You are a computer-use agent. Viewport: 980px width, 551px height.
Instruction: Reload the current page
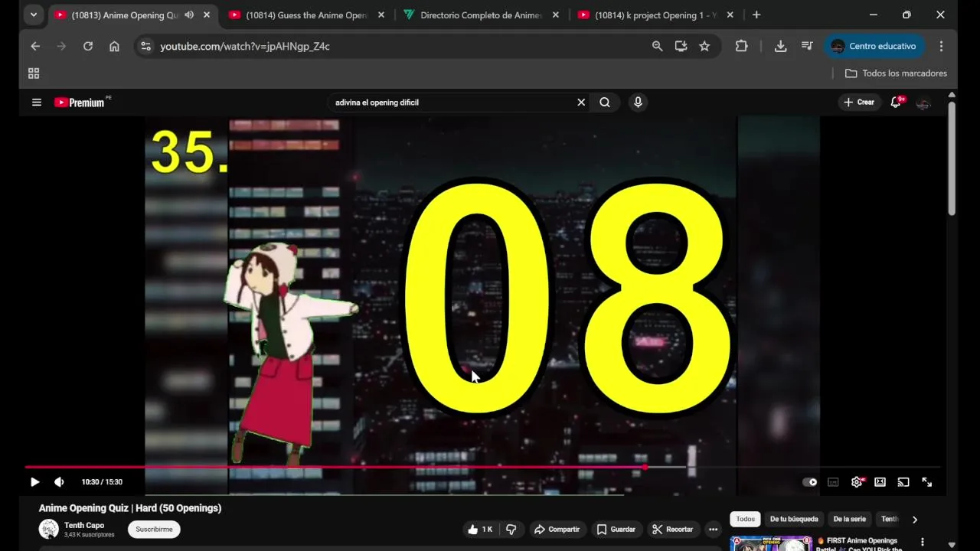coord(88,46)
